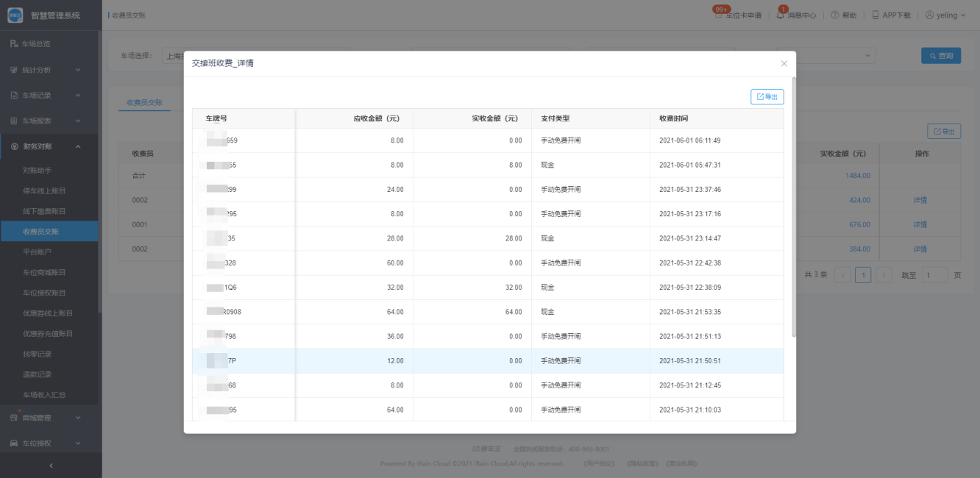Select the row dated 2021-06-01 05:47:31
Screen dimensions: 980x478
[x=488, y=165]
